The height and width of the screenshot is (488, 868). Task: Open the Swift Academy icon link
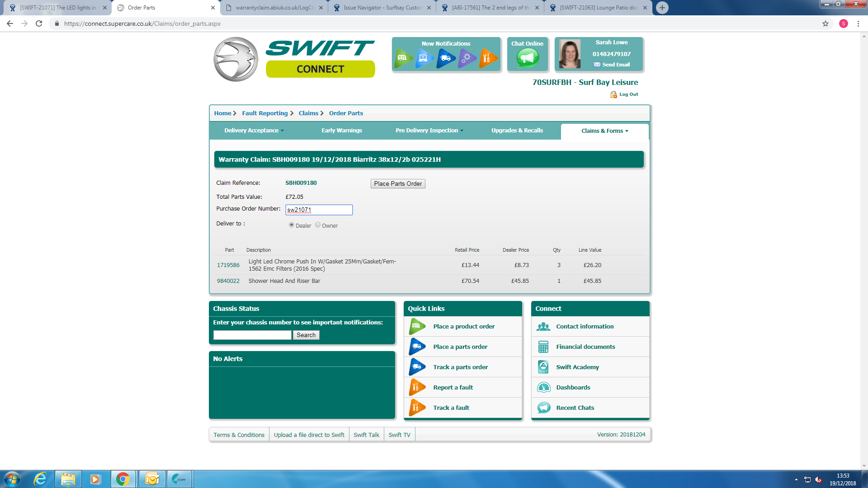543,367
